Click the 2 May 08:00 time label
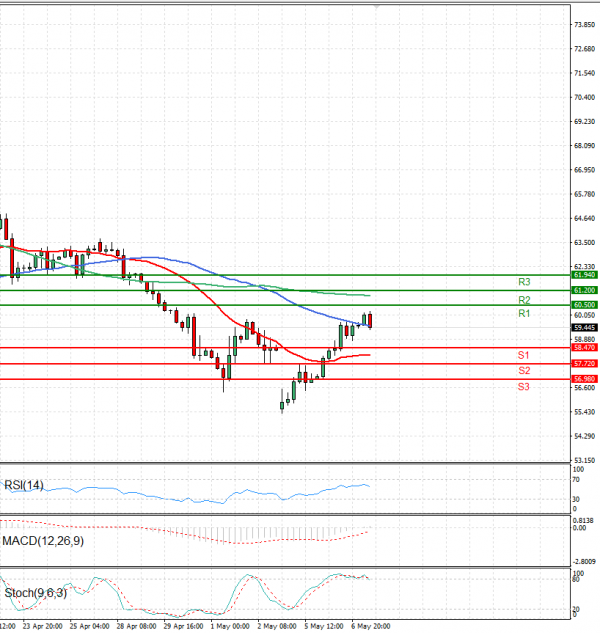Viewport: 600px width, 633px height. pyautogui.click(x=277, y=626)
